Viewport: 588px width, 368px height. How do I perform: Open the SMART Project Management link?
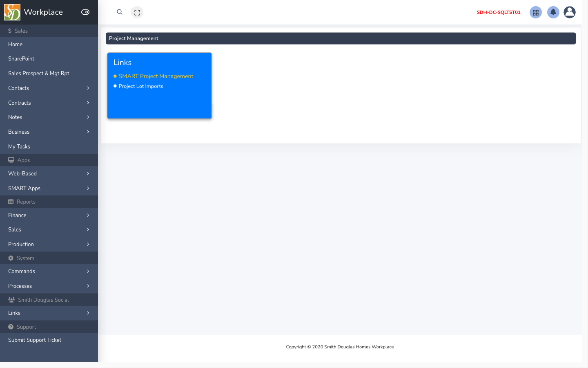pos(156,76)
